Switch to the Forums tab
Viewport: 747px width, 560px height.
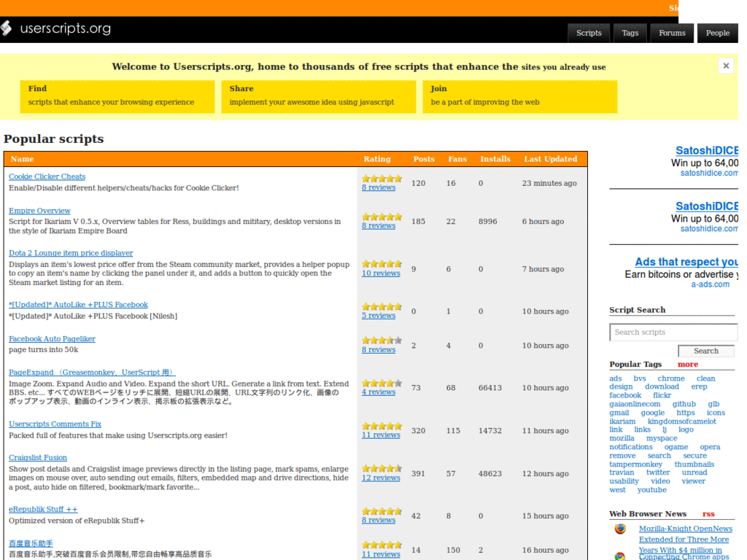point(671,33)
